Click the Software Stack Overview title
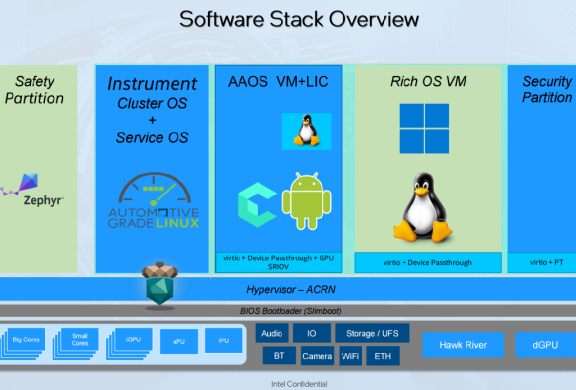Screen dimensions: 576x390 pos(299,19)
